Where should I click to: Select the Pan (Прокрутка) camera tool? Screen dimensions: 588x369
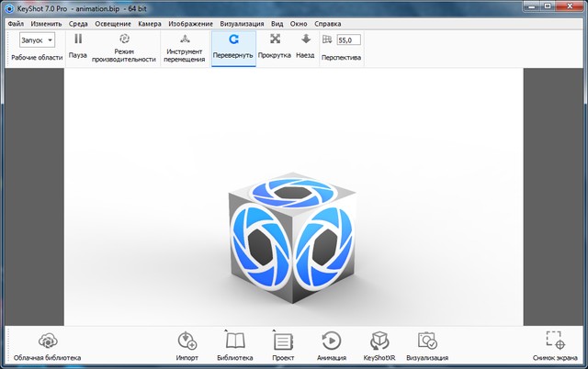click(x=275, y=40)
